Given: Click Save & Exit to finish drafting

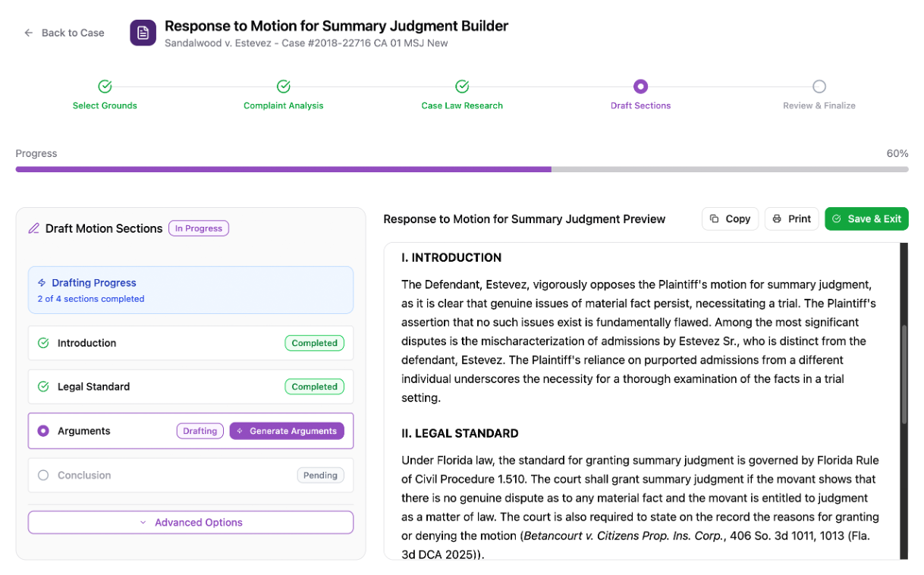Looking at the screenshot, I should [x=866, y=218].
